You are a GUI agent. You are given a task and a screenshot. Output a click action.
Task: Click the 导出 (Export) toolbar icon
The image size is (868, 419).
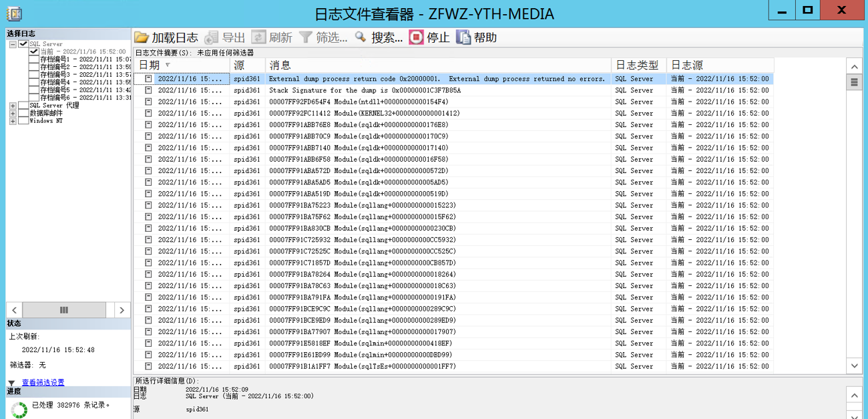212,37
